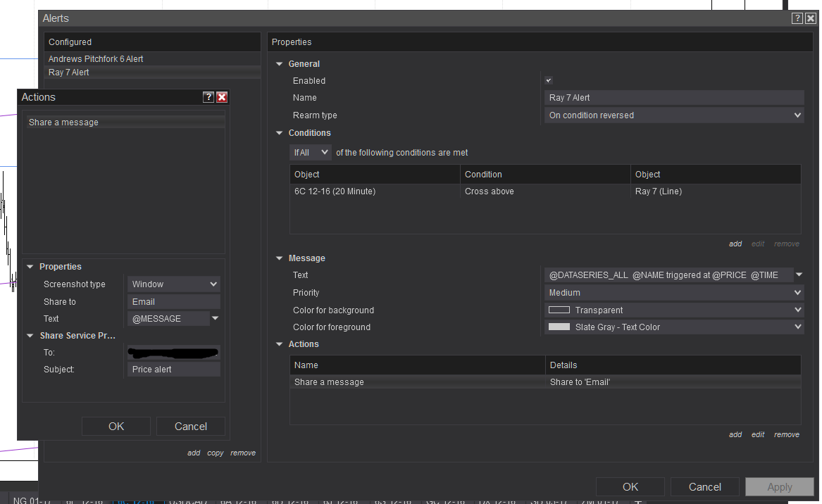
Task: Select Ray 7 Alert in Configured list
Action: [152, 73]
